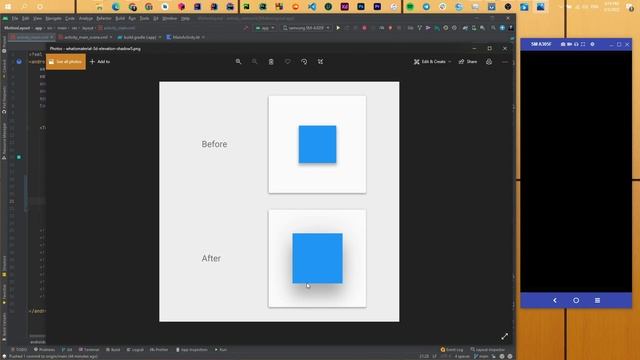Switch to MainActivity.kt tab
The width and height of the screenshot is (640, 360).
point(186,37)
